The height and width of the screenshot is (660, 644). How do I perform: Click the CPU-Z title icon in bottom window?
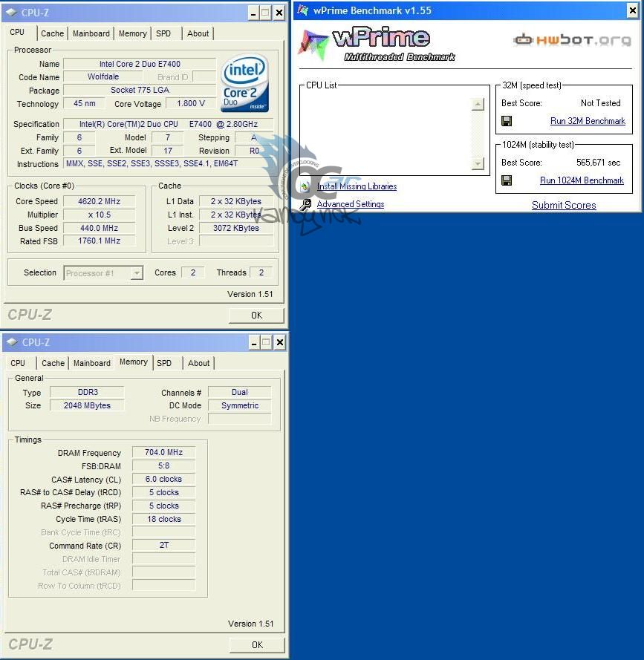(12, 342)
